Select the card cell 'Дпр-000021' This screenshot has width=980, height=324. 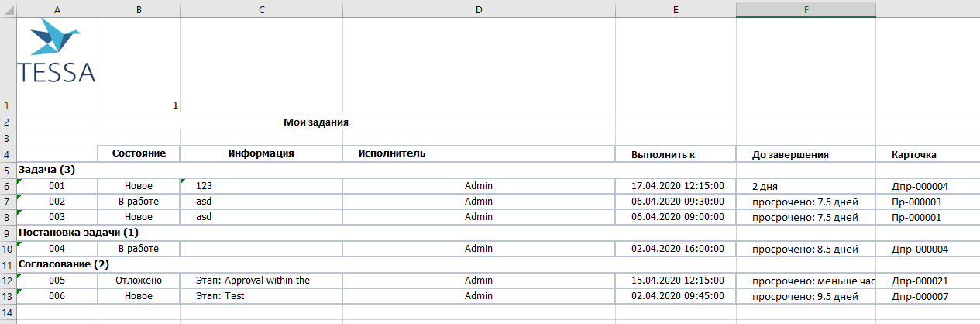[x=920, y=281]
